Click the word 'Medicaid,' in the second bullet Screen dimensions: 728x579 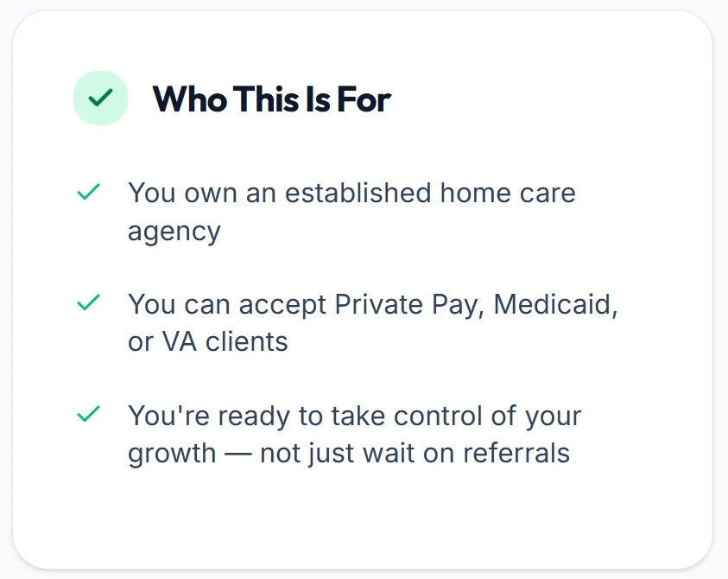coord(556,305)
